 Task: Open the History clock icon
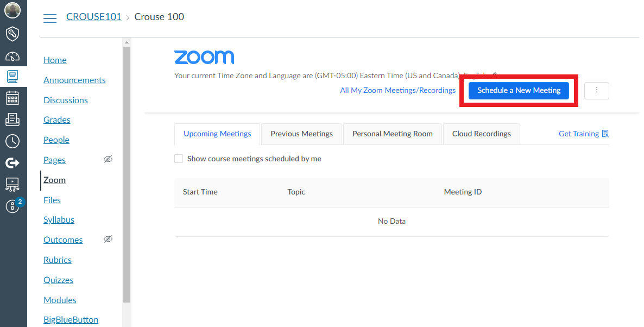(x=12, y=141)
